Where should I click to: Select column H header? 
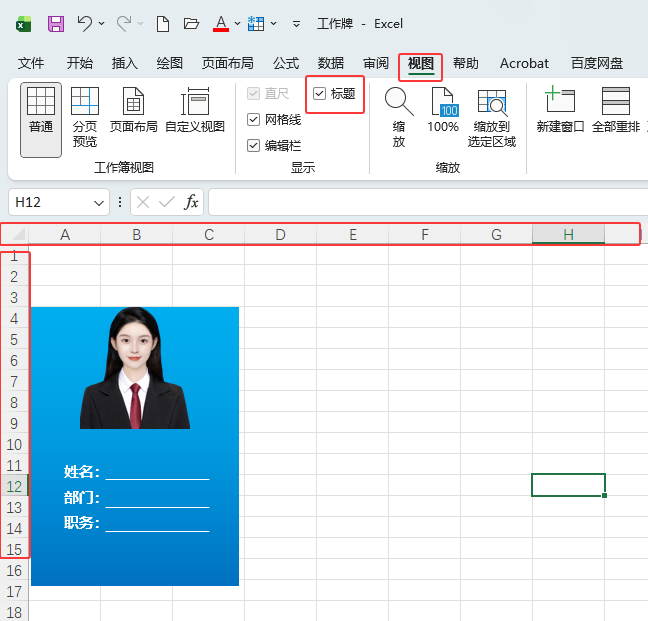(568, 235)
